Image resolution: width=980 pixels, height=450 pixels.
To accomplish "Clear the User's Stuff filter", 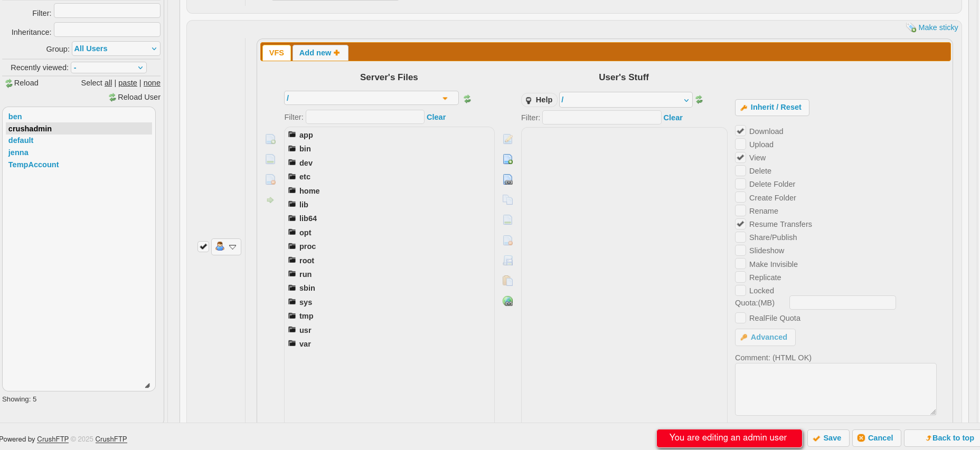I will 673,118.
